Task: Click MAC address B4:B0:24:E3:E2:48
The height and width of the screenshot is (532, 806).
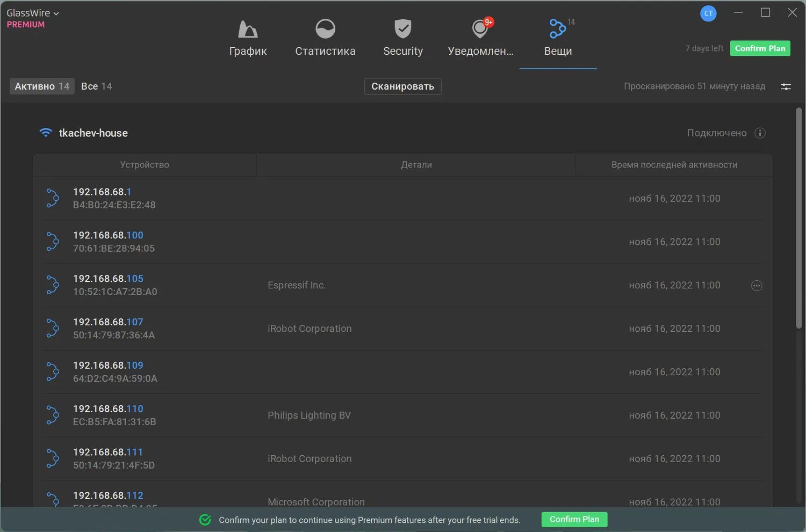Action: [114, 205]
